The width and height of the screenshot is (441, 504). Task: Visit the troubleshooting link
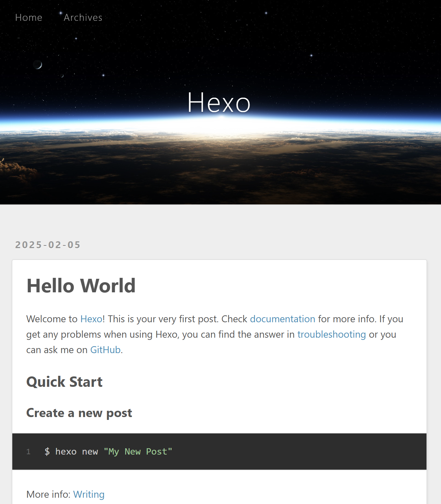[x=332, y=335]
